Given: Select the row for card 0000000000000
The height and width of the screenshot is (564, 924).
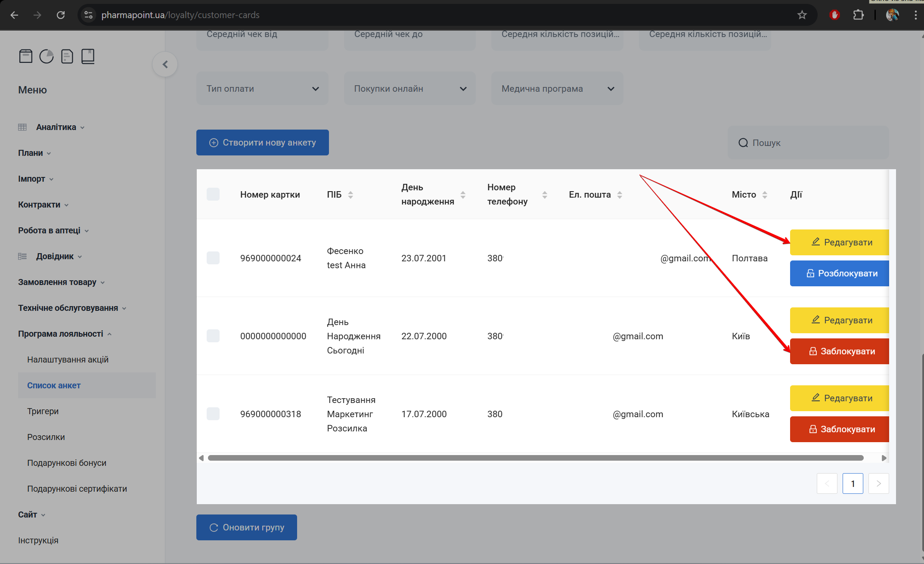Looking at the screenshot, I should coord(213,336).
